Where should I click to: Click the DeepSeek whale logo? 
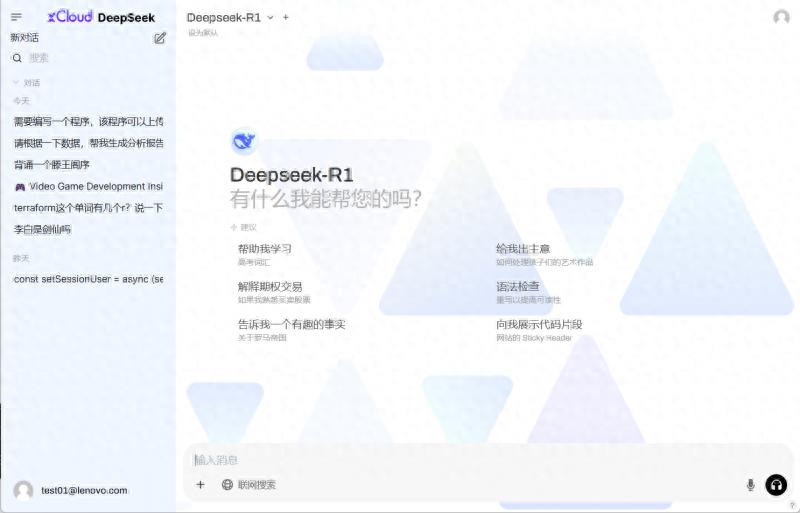pos(243,142)
